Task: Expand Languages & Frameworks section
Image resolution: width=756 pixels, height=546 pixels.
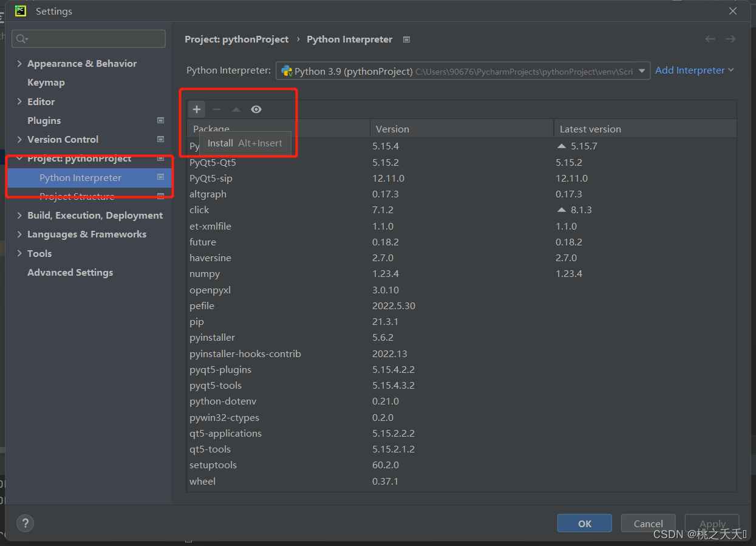Action: pyautogui.click(x=19, y=234)
